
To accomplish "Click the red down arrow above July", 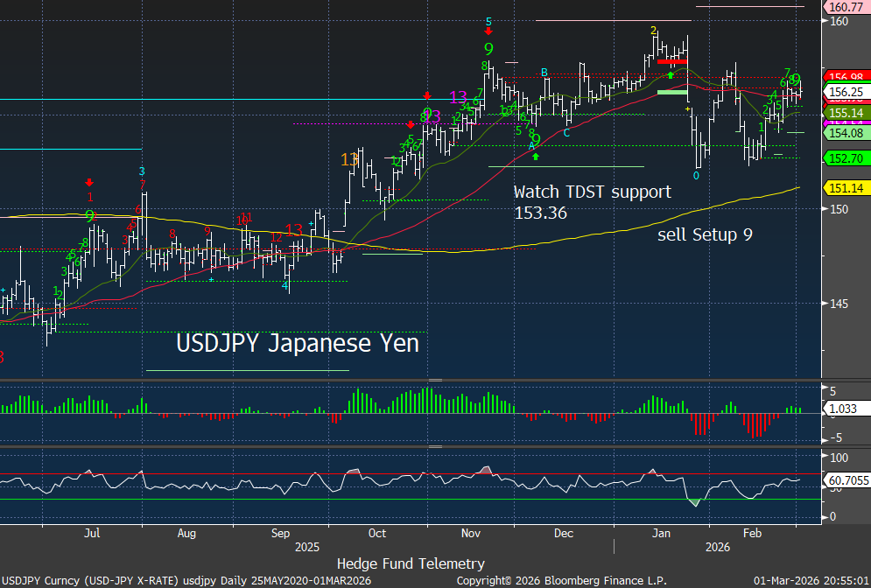I will pyautogui.click(x=89, y=183).
